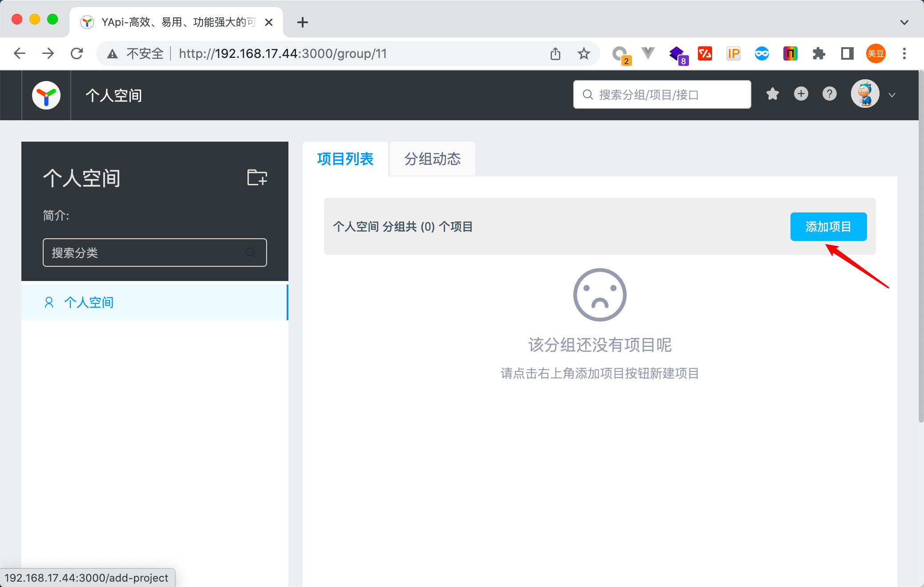Toggle the browser side panel icon

click(847, 54)
